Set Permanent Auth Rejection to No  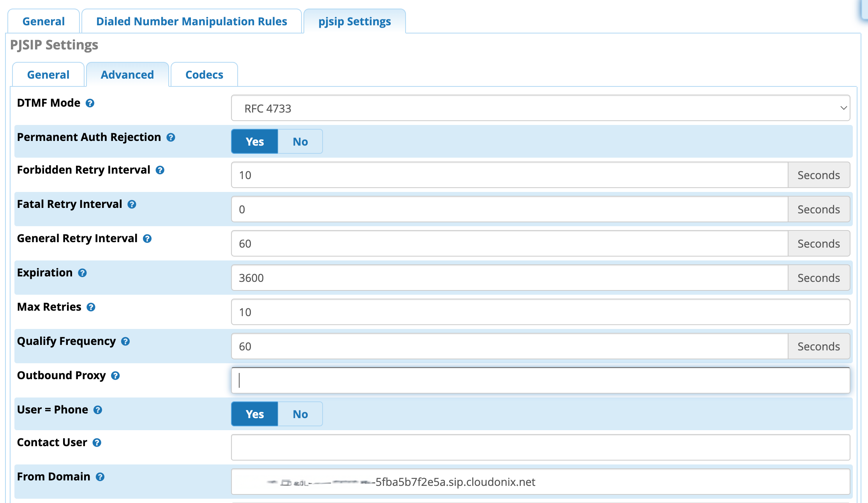pos(300,141)
